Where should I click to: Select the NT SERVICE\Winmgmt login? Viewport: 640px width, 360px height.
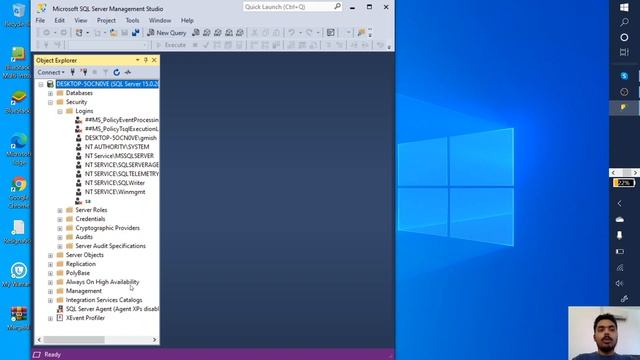pos(115,192)
